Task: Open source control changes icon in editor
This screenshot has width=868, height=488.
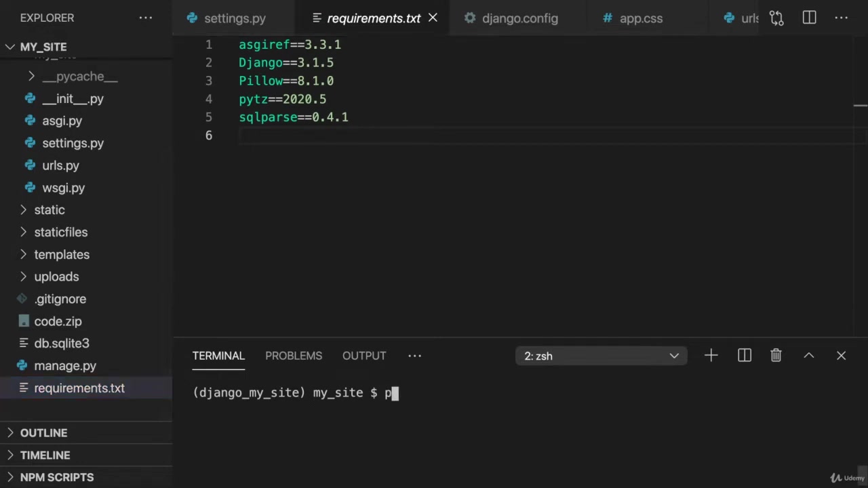Action: (x=776, y=18)
